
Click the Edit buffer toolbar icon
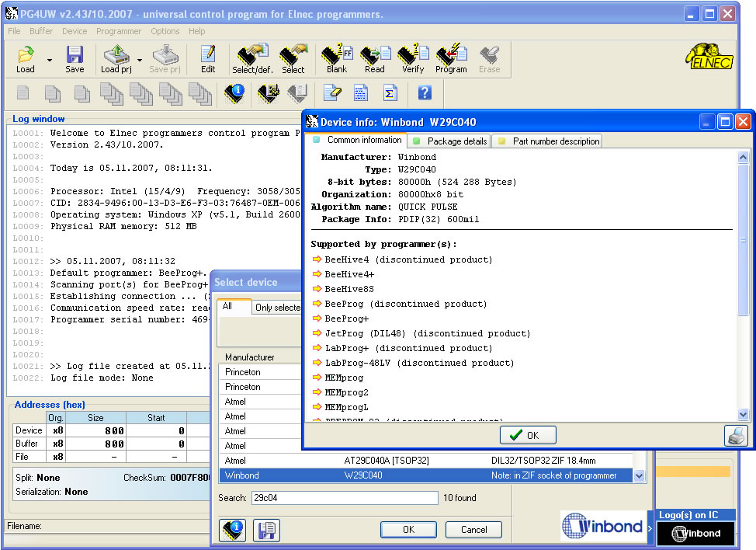click(208, 59)
